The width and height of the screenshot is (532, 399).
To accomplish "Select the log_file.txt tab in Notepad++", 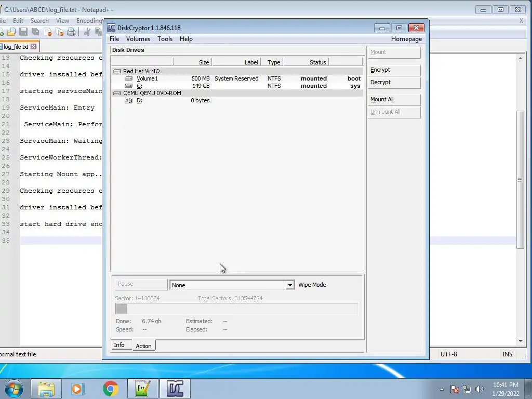I will [16, 47].
